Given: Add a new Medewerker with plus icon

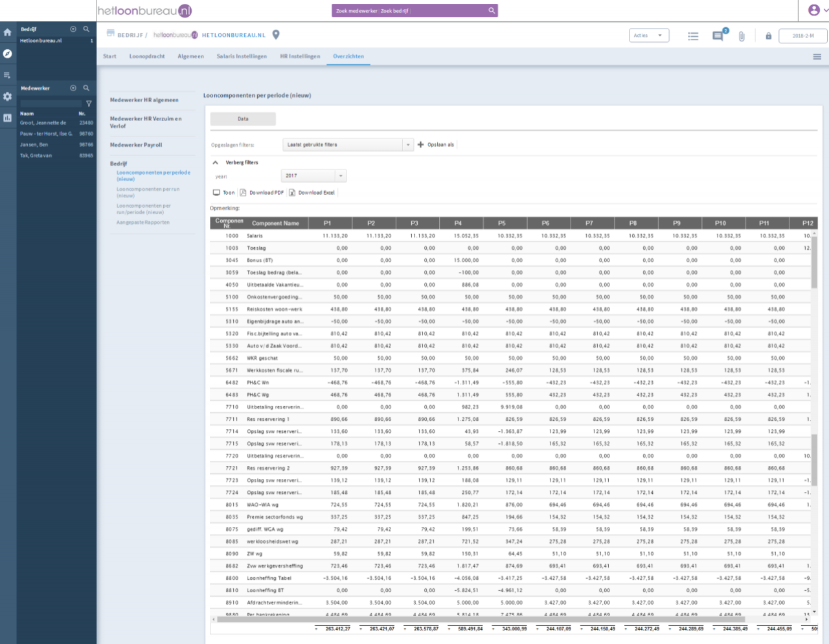Looking at the screenshot, I should [x=73, y=88].
